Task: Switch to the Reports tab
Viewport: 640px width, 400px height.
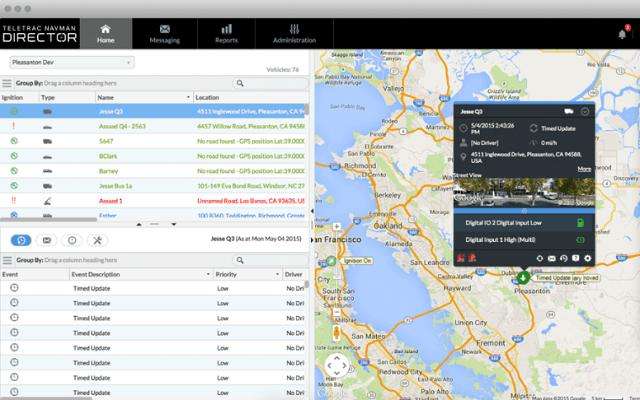Action: tap(227, 34)
